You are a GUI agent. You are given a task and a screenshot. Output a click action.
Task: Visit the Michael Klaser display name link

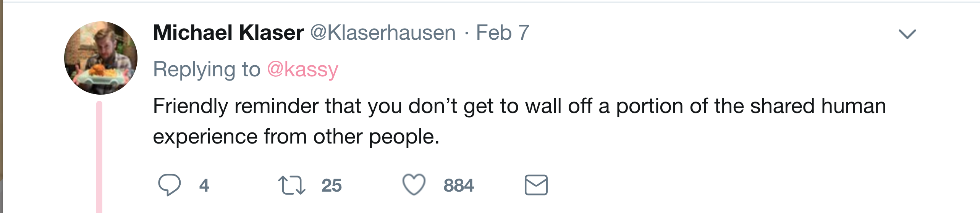tap(228, 32)
